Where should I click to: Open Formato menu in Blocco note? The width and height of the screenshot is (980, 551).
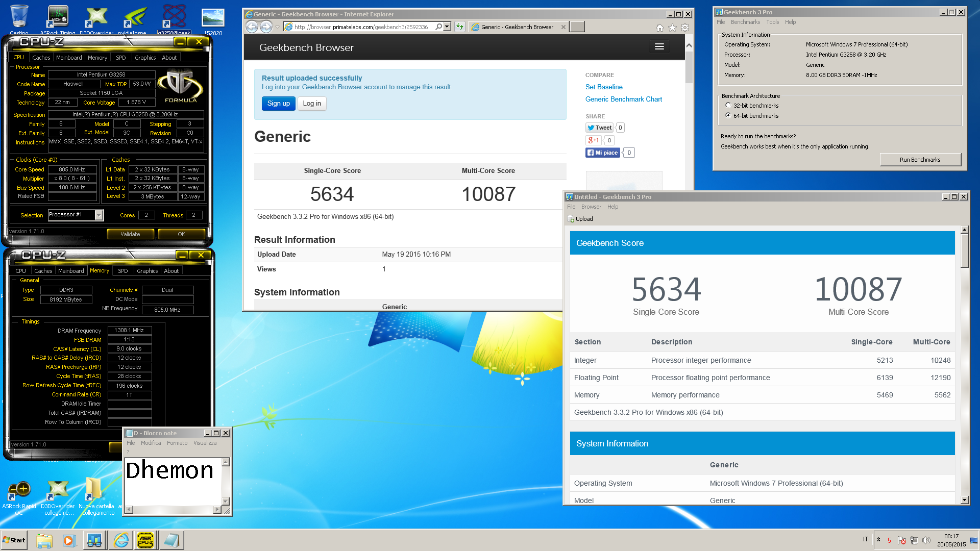point(177,443)
